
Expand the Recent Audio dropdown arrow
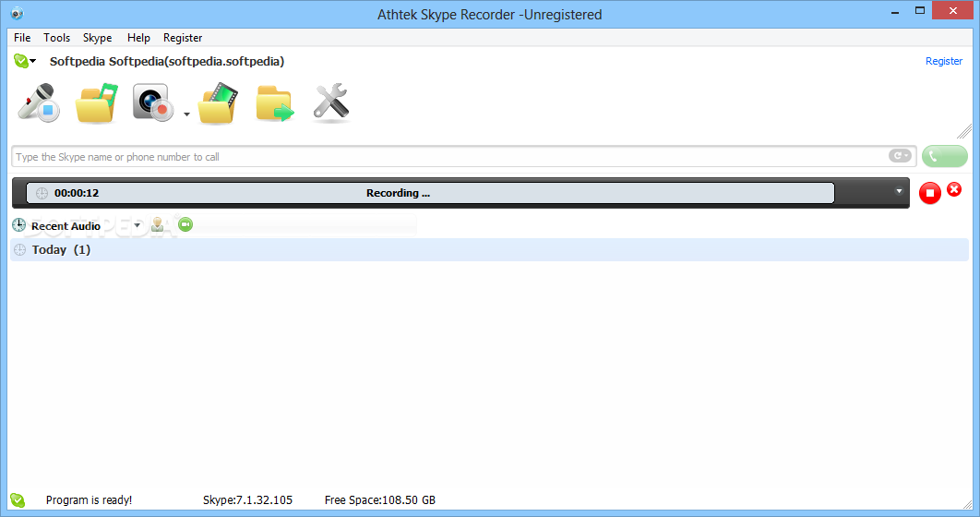point(137,225)
